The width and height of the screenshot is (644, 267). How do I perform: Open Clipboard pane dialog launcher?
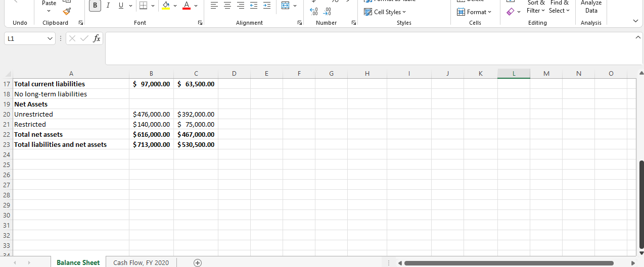click(81, 23)
